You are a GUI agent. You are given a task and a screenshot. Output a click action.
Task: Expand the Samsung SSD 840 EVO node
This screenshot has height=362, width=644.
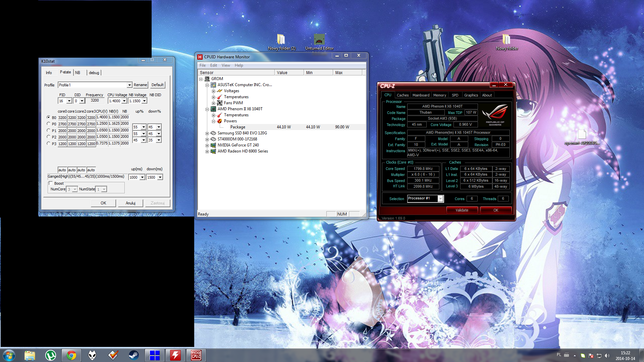[x=207, y=133]
